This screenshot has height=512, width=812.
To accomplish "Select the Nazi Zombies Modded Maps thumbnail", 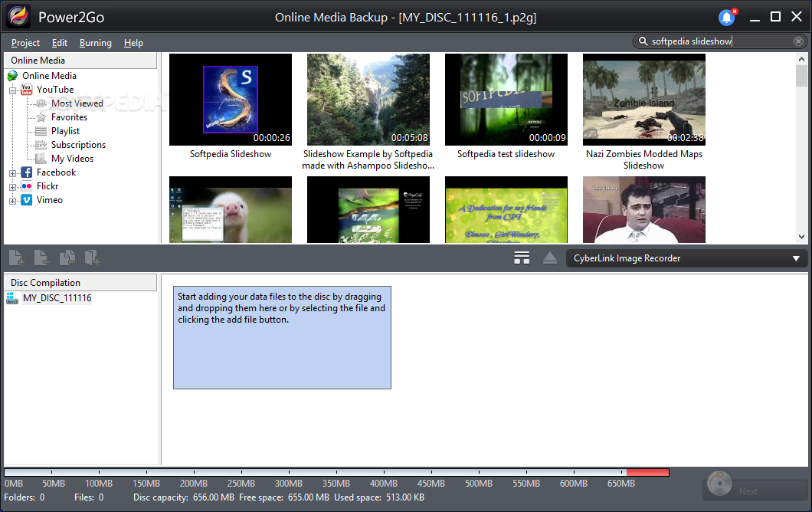I will click(643, 100).
